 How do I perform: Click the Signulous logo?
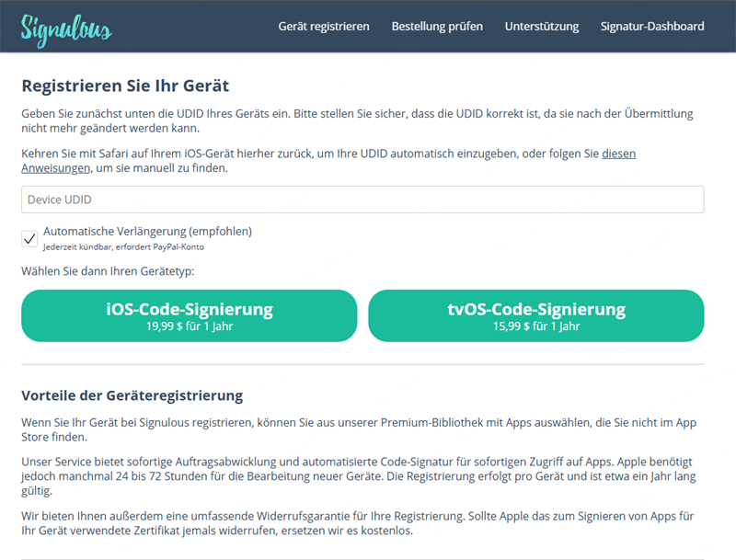point(66,27)
